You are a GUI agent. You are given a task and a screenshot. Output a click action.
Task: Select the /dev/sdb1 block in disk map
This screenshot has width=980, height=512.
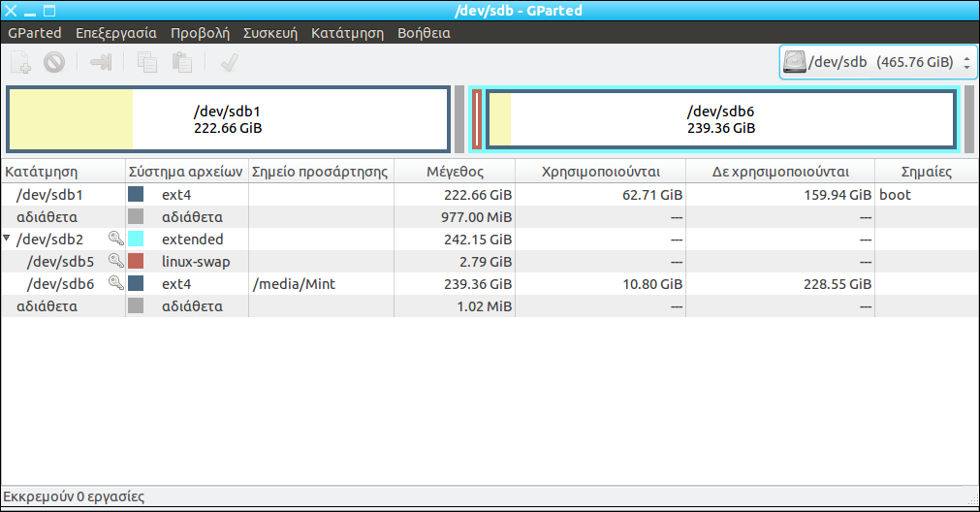228,119
